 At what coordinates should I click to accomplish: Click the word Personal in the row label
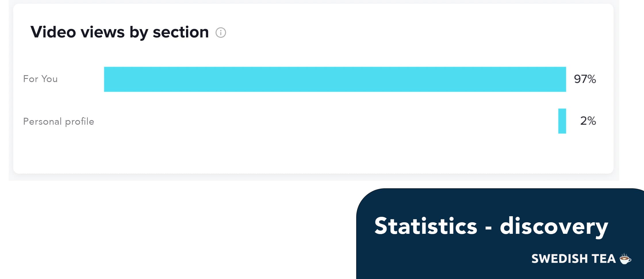click(x=42, y=122)
